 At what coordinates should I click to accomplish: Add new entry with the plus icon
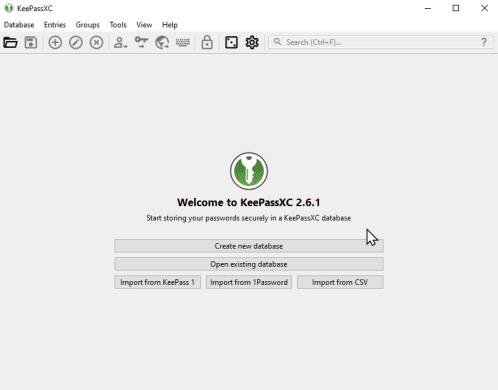55,43
